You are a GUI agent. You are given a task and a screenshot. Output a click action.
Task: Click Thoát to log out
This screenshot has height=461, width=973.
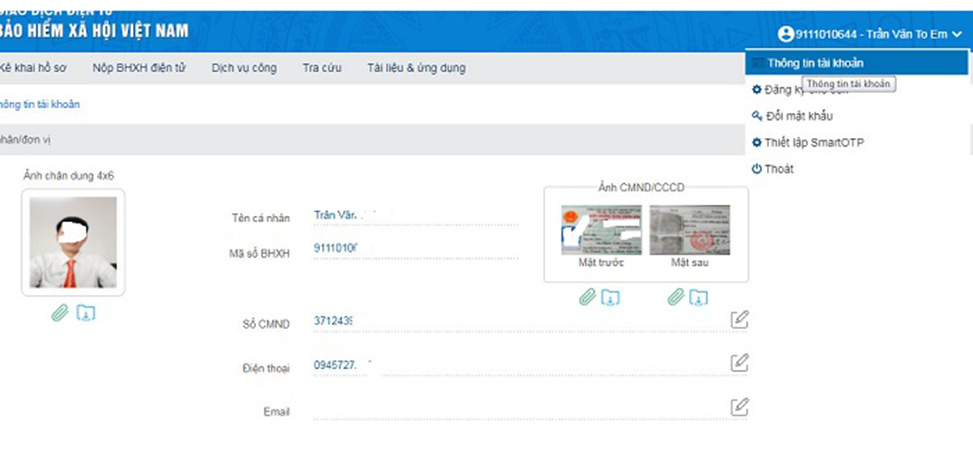(778, 169)
